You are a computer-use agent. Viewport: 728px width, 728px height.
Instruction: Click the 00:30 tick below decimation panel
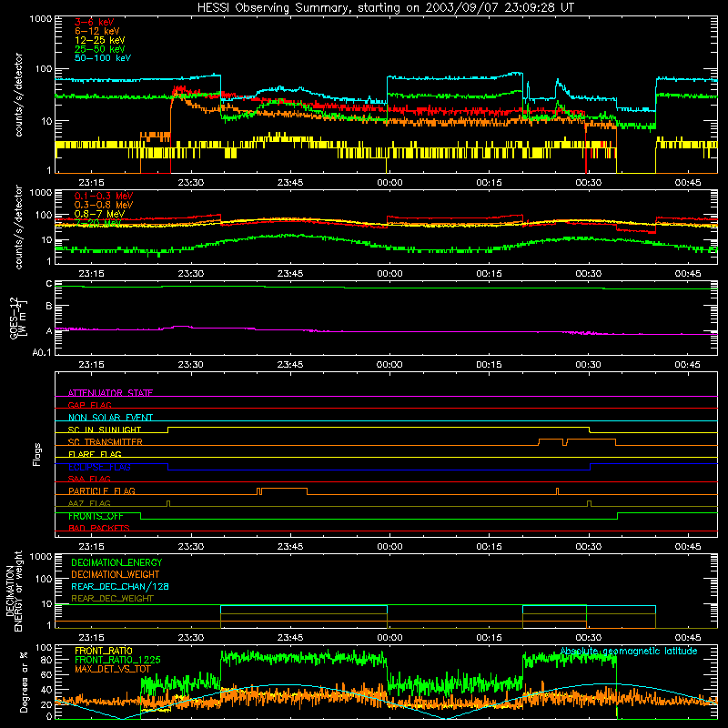point(588,638)
